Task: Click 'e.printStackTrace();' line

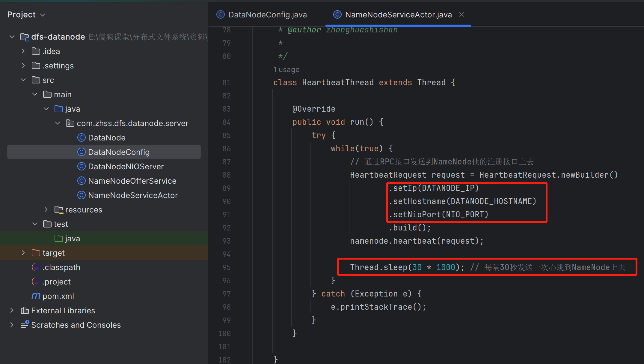Action: pyautogui.click(x=378, y=307)
